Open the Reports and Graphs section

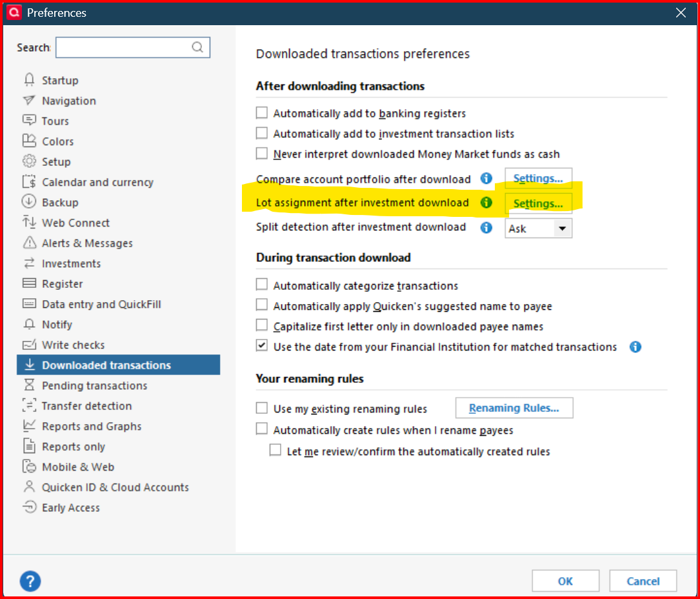92,426
